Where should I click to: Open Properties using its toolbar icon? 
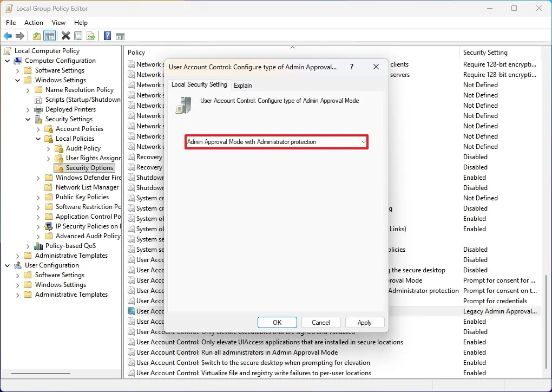pos(78,36)
